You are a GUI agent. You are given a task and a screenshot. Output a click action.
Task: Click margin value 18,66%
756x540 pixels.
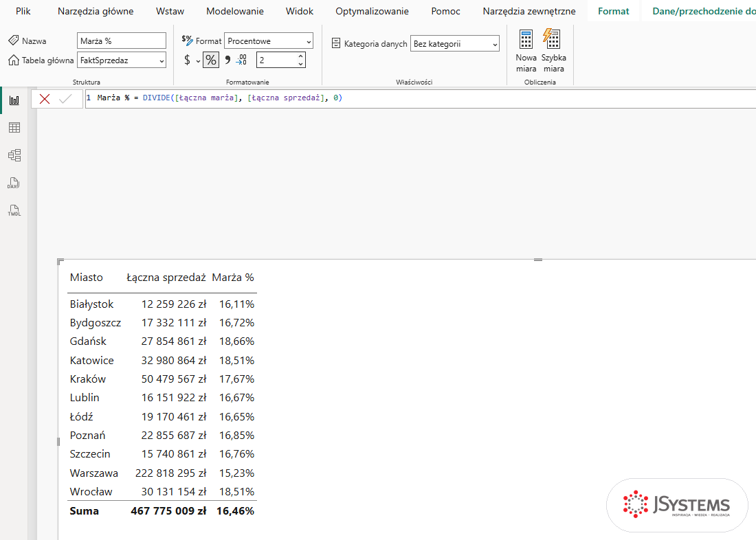click(x=236, y=341)
